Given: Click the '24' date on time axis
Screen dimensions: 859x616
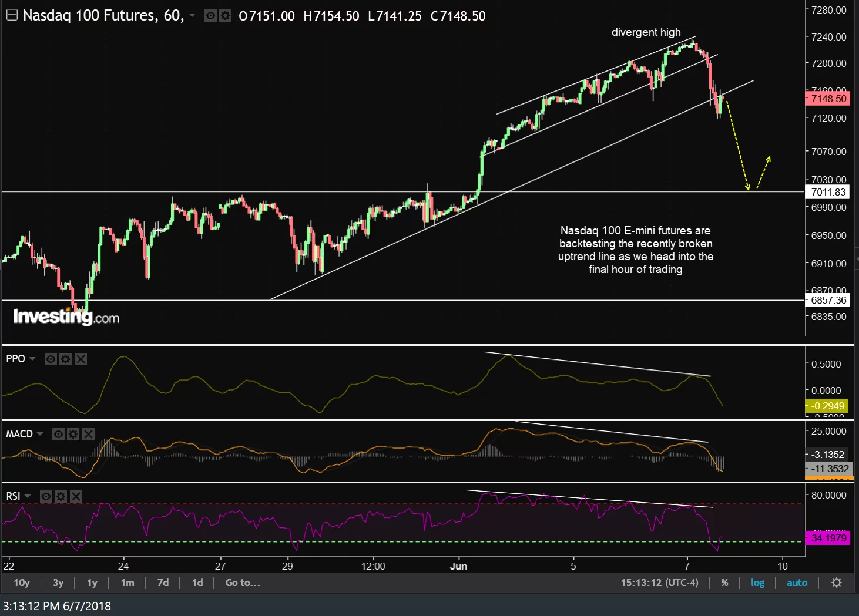Looking at the screenshot, I should point(123,566).
